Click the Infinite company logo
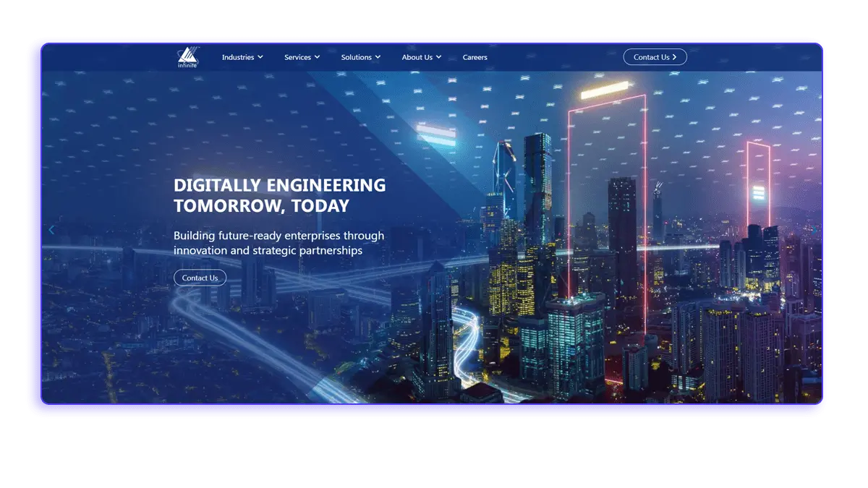Screen dimensions: 868x488 click(187, 57)
